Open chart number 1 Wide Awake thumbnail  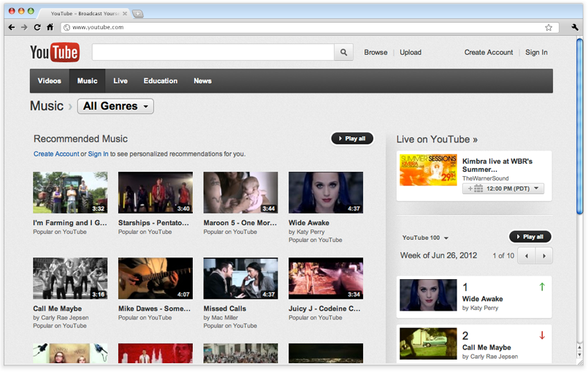coord(428,295)
